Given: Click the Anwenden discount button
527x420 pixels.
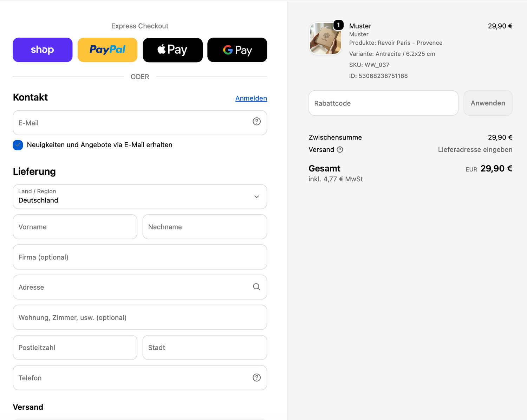Looking at the screenshot, I should pyautogui.click(x=488, y=103).
